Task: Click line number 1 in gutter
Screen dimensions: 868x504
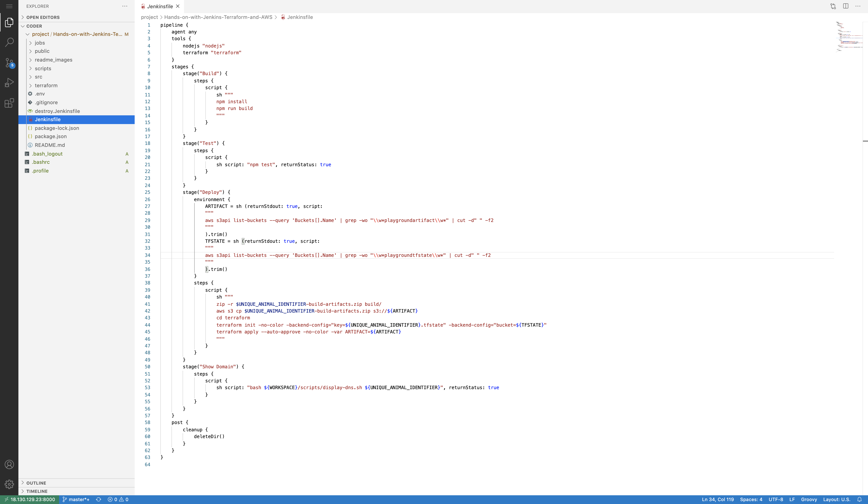Action: click(149, 25)
